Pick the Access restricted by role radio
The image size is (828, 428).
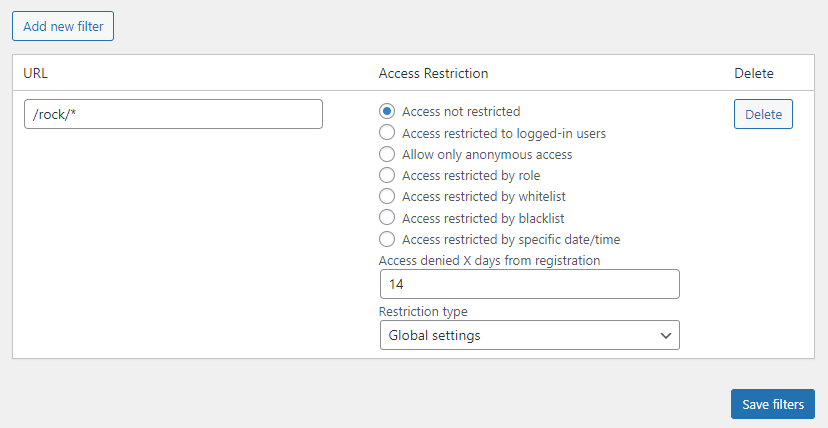[x=387, y=175]
